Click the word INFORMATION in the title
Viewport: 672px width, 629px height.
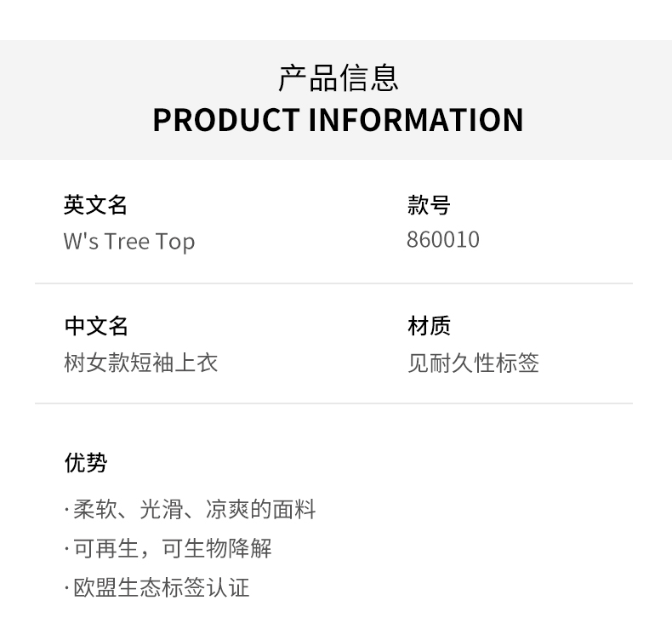pyautogui.click(x=415, y=120)
